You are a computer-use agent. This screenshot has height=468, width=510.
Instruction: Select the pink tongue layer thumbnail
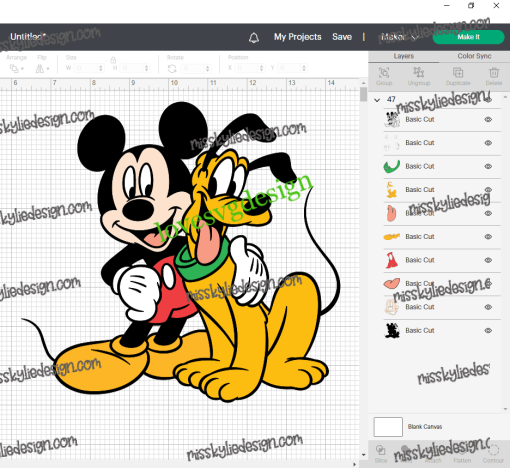coord(391,213)
